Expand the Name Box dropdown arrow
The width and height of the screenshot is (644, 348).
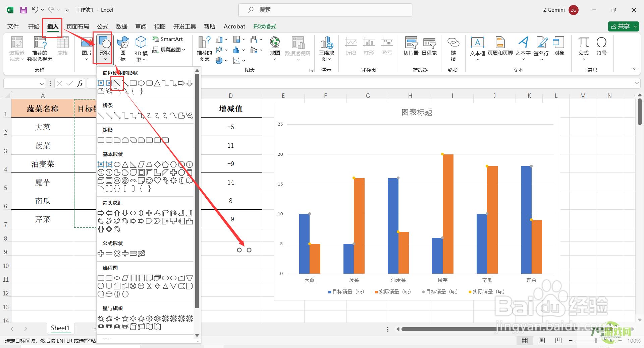tap(42, 83)
